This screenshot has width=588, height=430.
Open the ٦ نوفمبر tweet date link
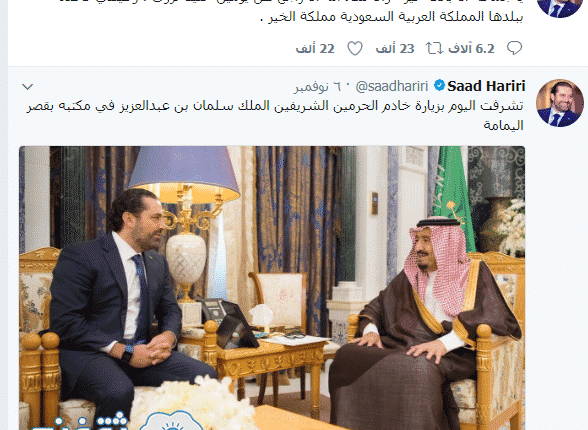pyautogui.click(x=318, y=87)
